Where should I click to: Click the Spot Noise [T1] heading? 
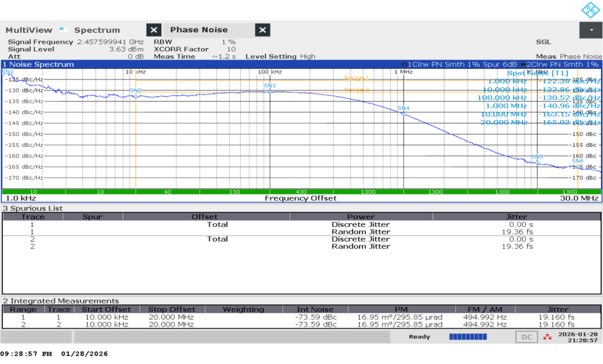pos(537,73)
